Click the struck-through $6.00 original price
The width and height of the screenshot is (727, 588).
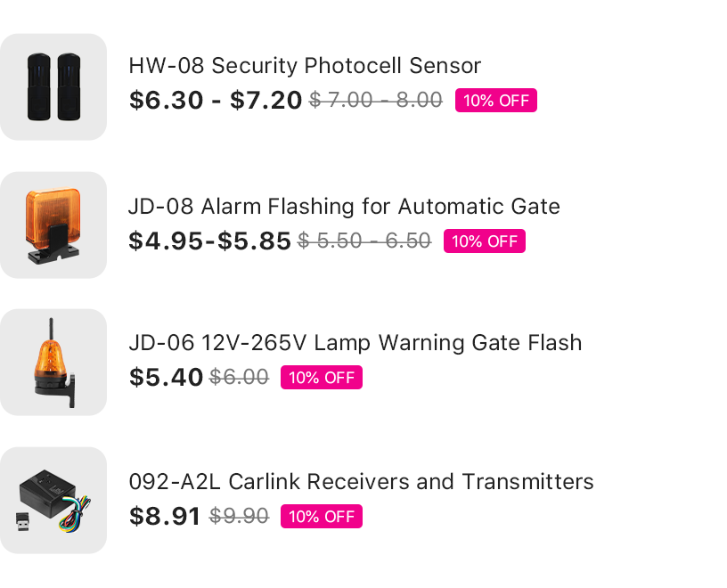(x=240, y=377)
